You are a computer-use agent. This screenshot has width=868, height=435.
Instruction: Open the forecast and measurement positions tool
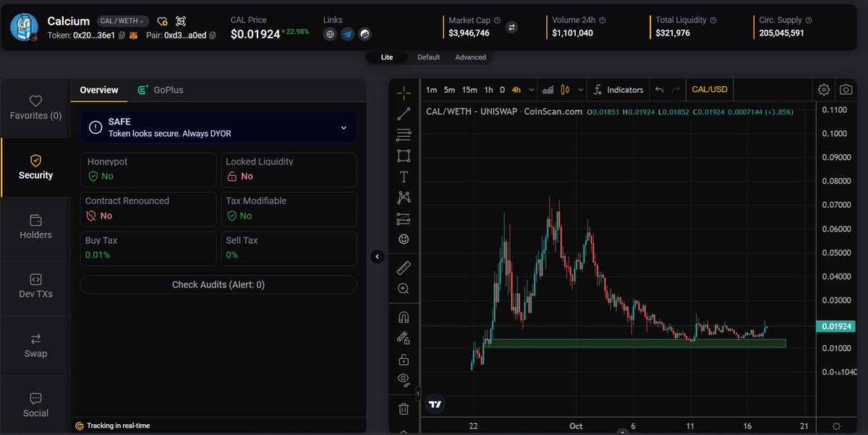coord(404,219)
